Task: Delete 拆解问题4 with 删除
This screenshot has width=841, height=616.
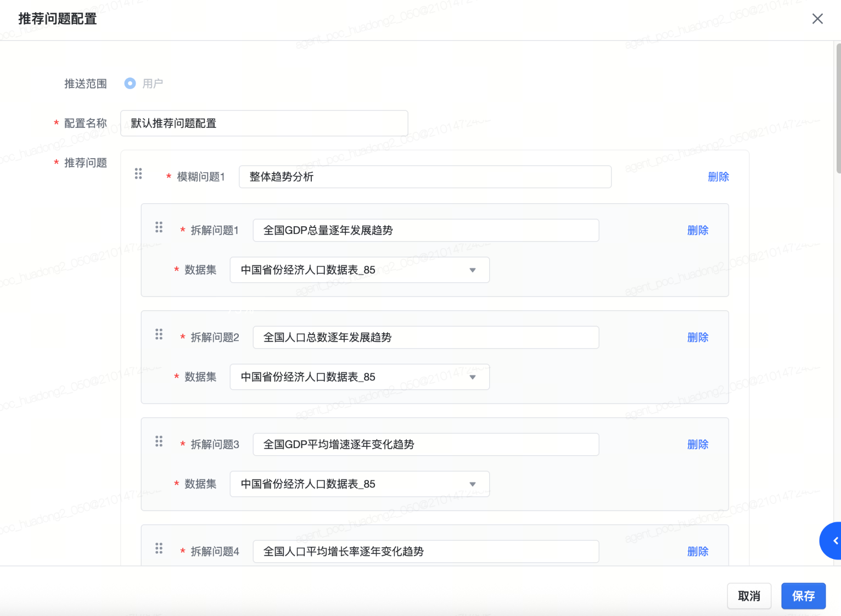Action: point(698,551)
